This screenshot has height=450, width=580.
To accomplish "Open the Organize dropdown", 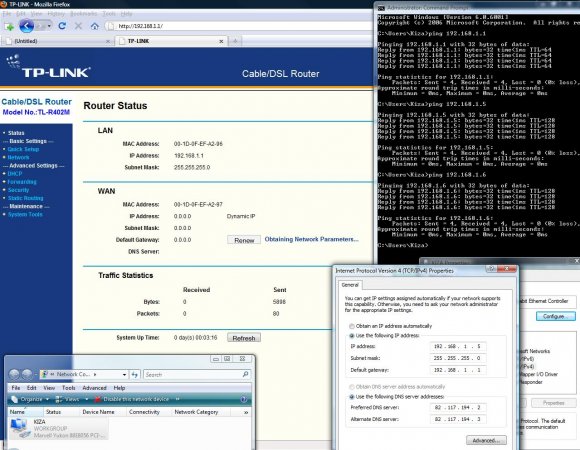I will (30, 399).
